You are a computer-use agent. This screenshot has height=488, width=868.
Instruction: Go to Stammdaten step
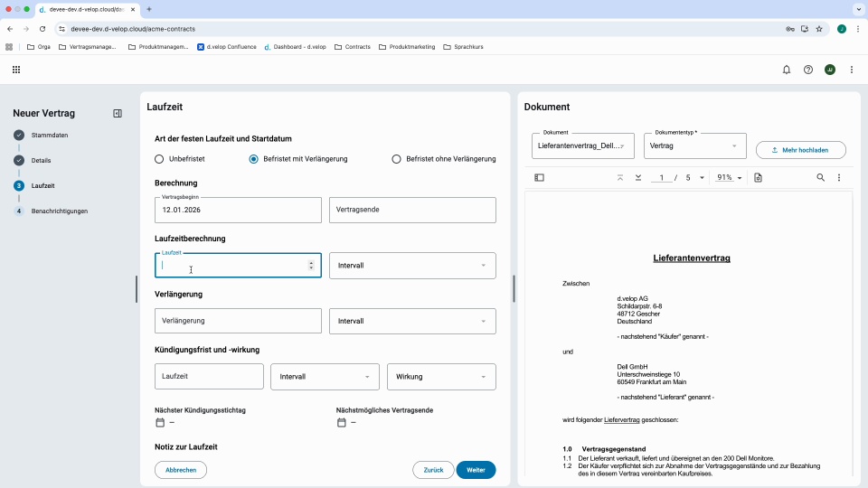click(x=50, y=135)
